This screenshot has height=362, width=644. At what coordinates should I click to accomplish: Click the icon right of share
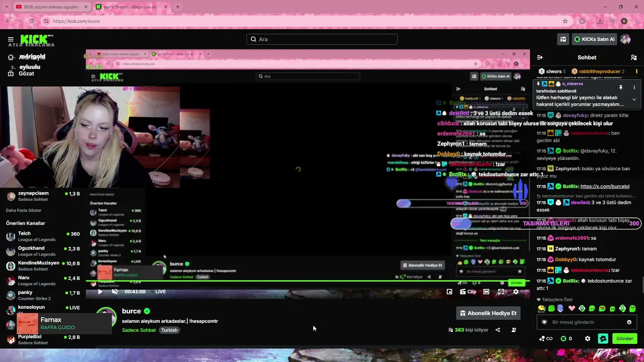click(x=514, y=330)
